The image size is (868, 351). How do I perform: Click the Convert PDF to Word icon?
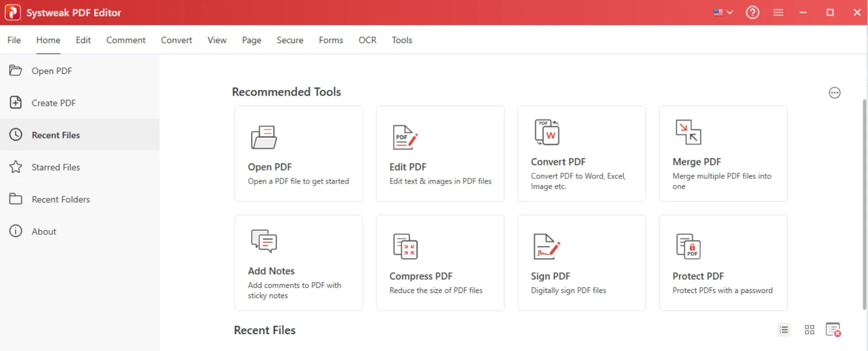click(x=547, y=132)
